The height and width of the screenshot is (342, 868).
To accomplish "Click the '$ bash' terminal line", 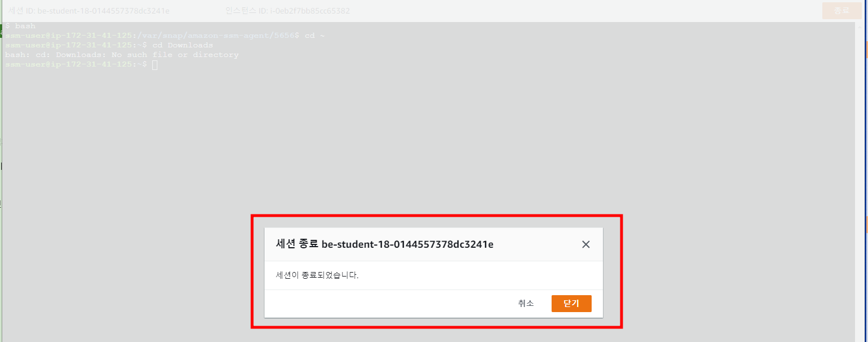I will pyautogui.click(x=20, y=26).
